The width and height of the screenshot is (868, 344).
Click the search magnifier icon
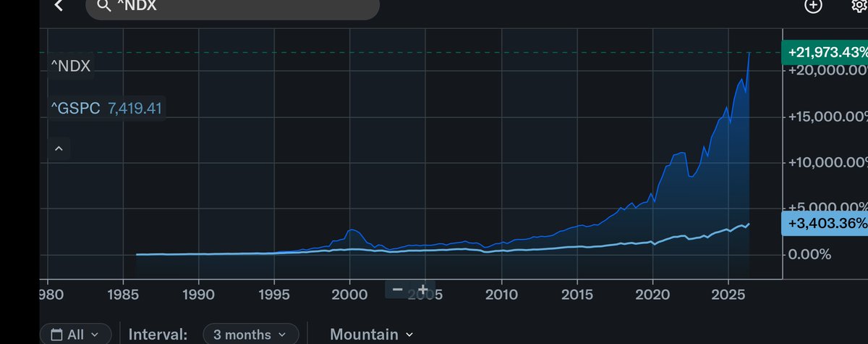[x=103, y=7]
